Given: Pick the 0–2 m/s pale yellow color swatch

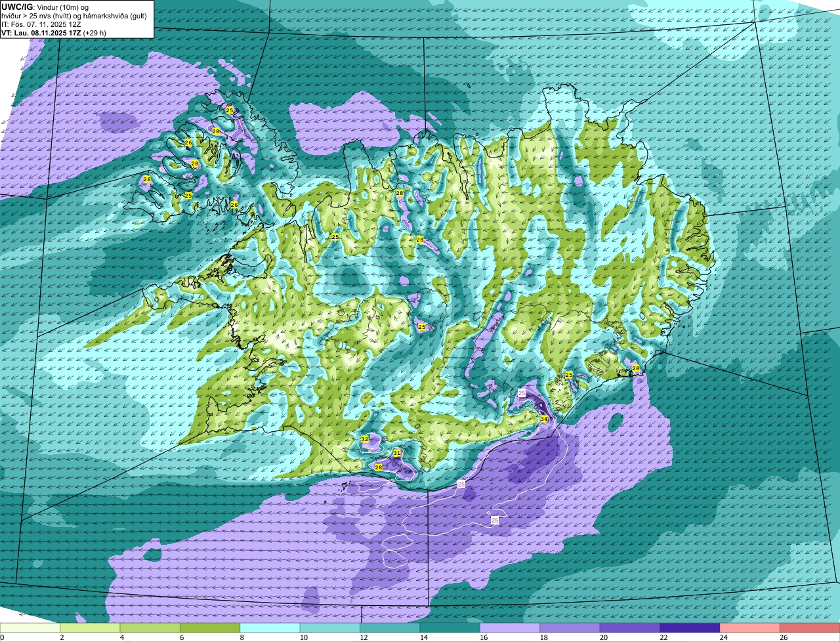Looking at the screenshot, I should pos(30,628).
